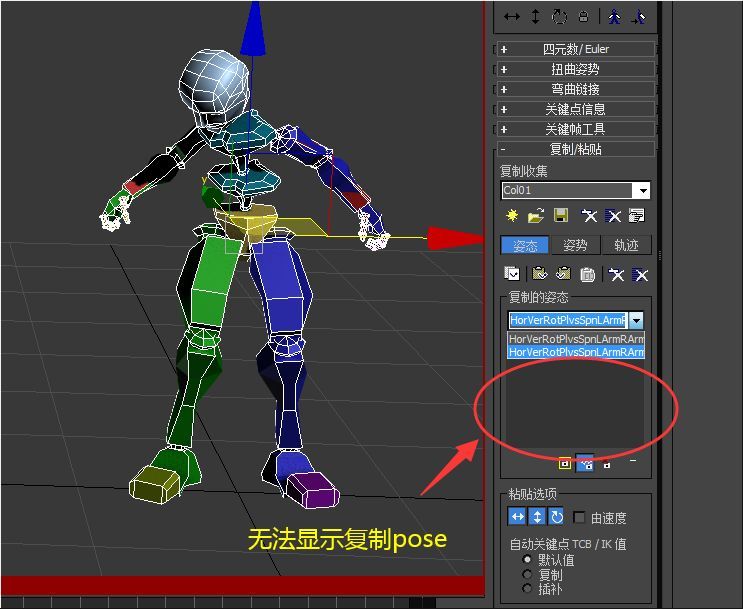Toggle Paste Horizontal in 粘贴选项

click(517, 517)
